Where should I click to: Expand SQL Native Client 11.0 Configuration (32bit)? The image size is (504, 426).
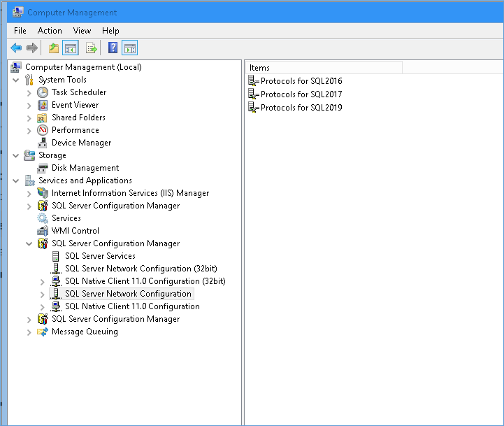click(x=42, y=282)
